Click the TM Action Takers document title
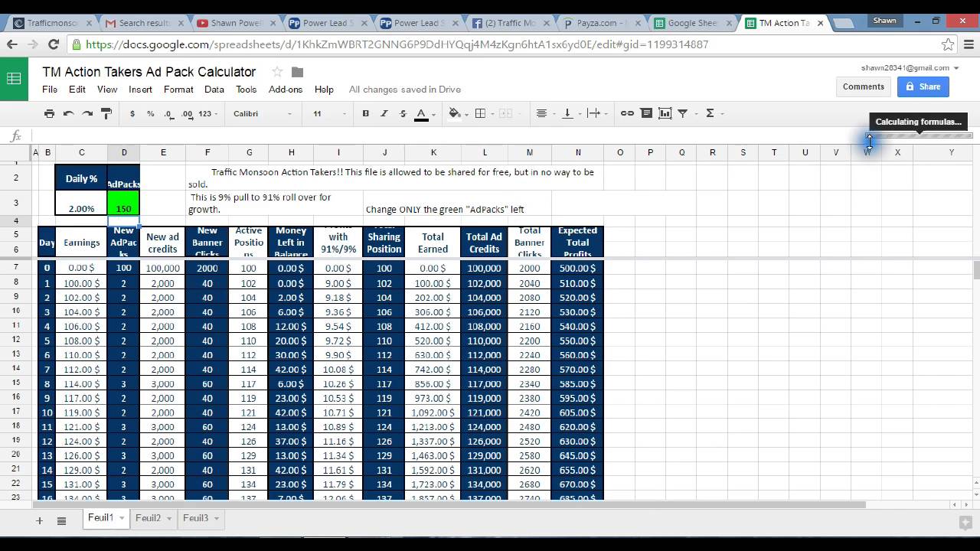Image resolution: width=980 pixels, height=551 pixels. (x=149, y=72)
